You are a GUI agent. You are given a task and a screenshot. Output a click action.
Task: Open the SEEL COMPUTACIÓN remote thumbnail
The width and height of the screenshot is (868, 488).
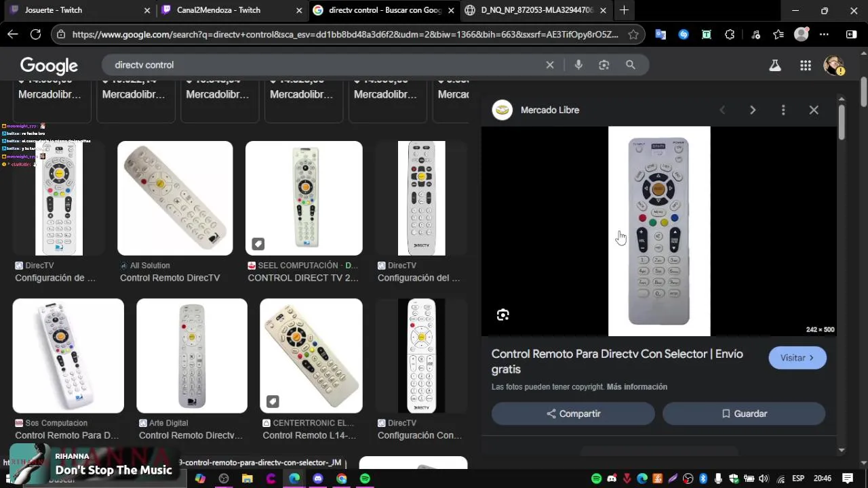(304, 199)
